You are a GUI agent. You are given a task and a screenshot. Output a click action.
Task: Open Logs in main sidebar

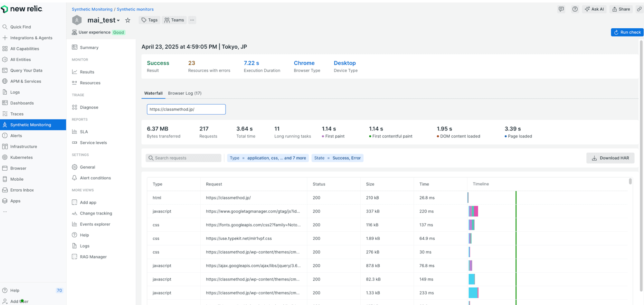point(15,92)
